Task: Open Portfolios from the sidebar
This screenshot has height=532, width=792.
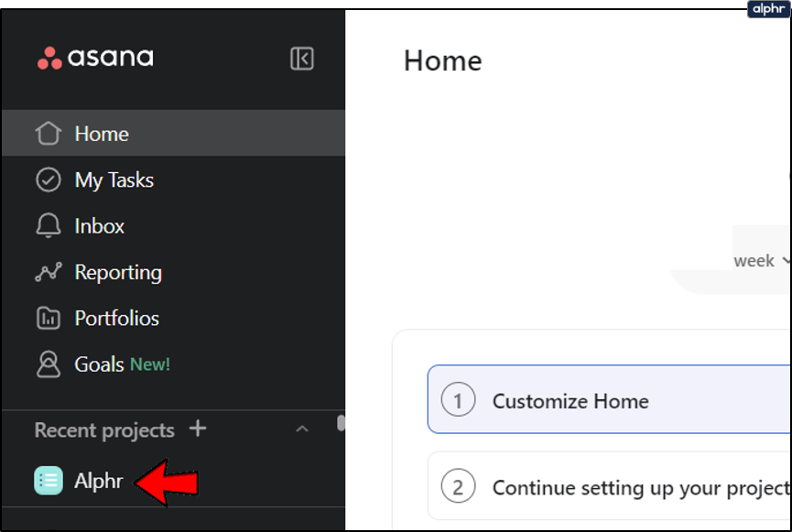Action: [x=116, y=319]
